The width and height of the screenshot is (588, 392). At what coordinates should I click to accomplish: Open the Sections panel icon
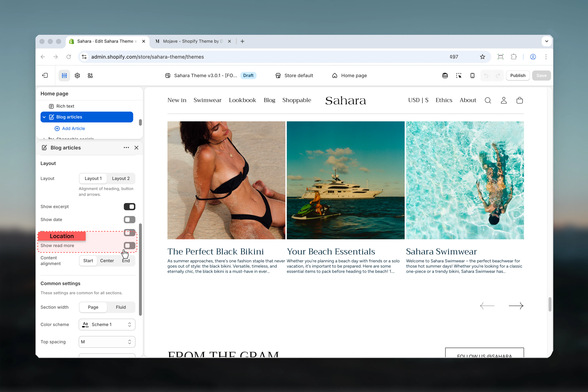click(x=64, y=75)
